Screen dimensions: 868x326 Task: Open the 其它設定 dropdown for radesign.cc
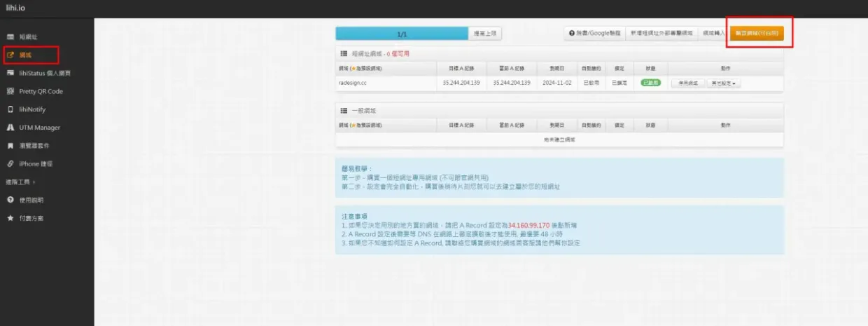point(723,83)
